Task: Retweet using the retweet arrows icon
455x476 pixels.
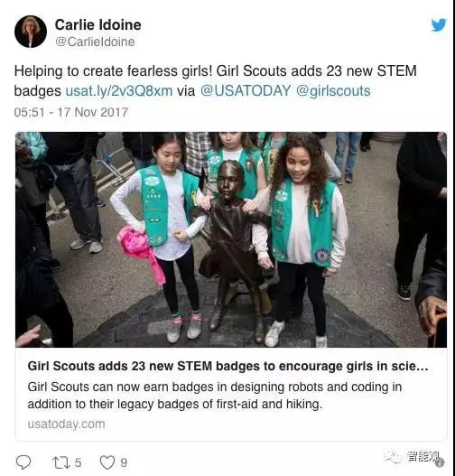Action: click(x=61, y=462)
